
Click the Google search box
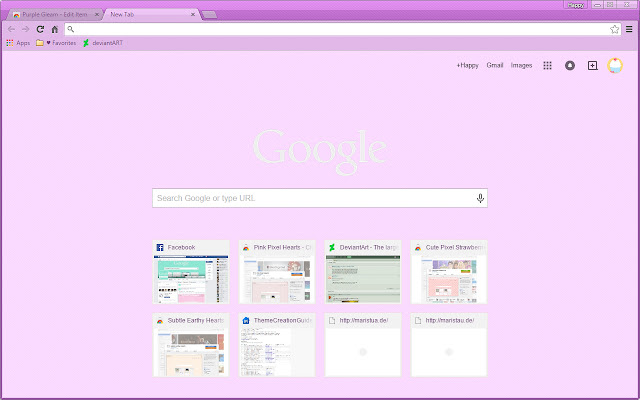(x=310, y=198)
